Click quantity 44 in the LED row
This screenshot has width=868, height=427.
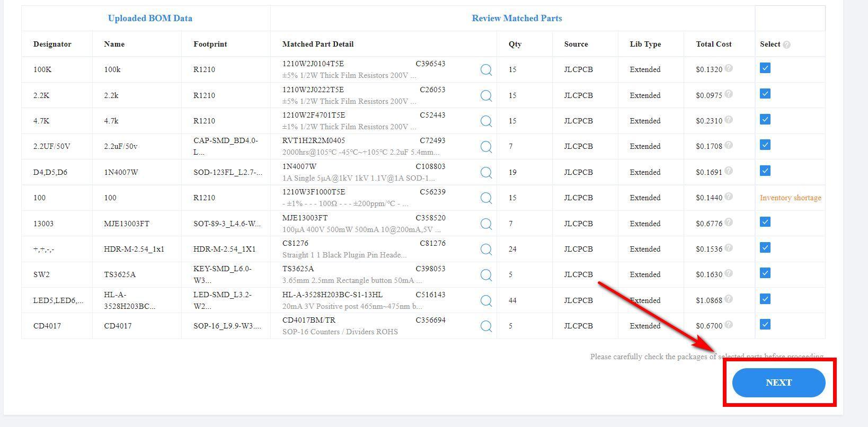(512, 300)
